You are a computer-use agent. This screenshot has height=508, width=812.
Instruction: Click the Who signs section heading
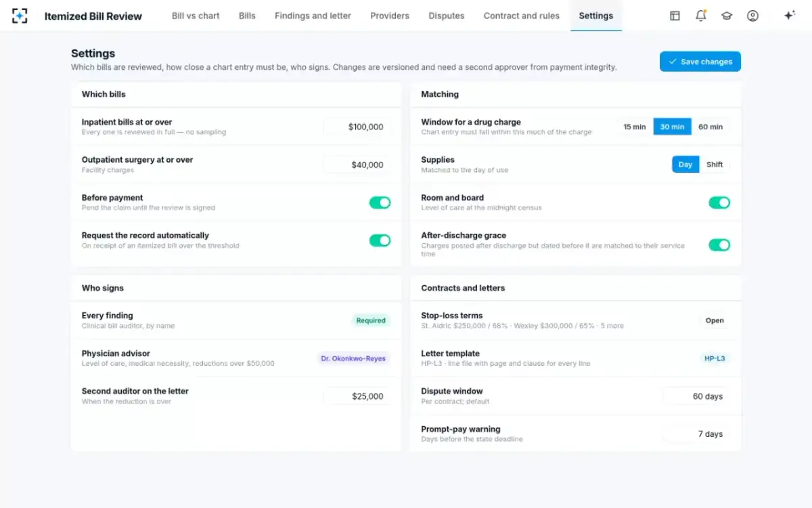point(103,288)
